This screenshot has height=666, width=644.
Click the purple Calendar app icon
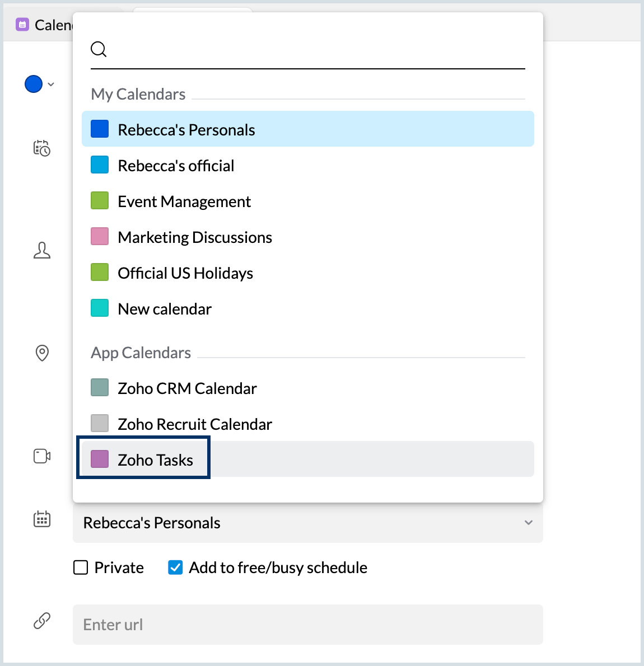click(22, 25)
